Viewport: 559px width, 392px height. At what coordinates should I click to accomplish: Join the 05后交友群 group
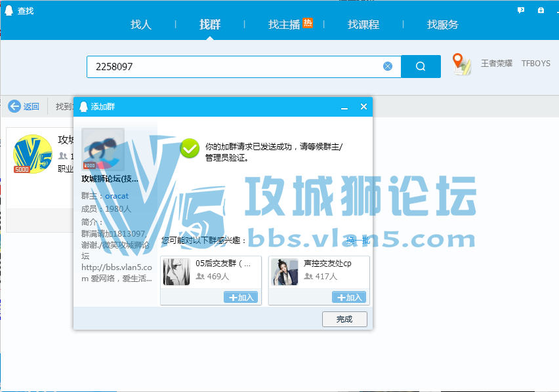[x=241, y=297]
